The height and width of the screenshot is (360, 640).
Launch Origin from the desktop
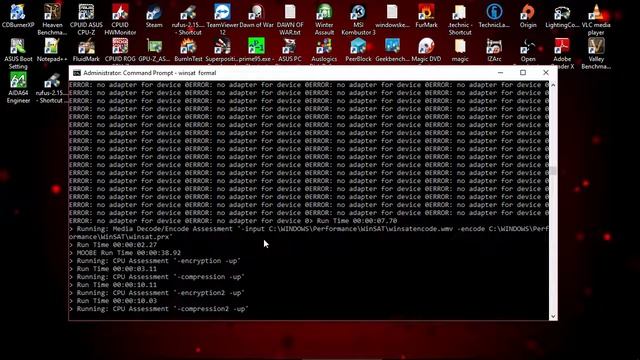pos(528,16)
